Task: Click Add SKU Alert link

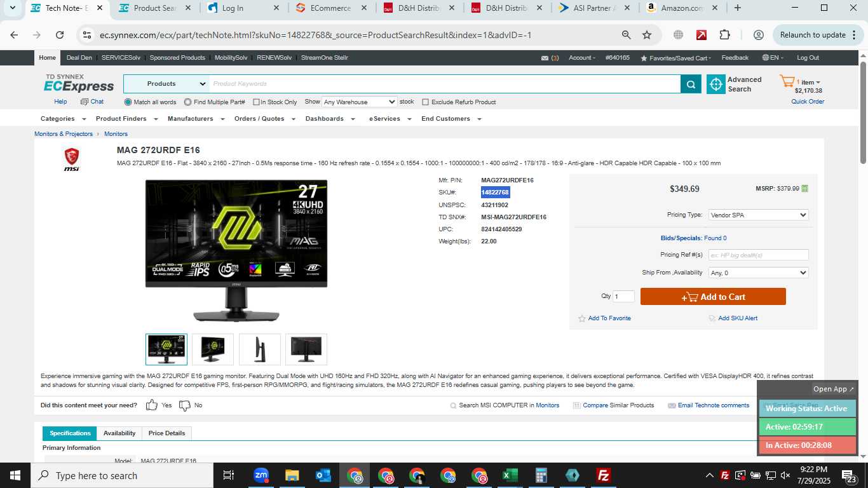Action: coord(737,318)
